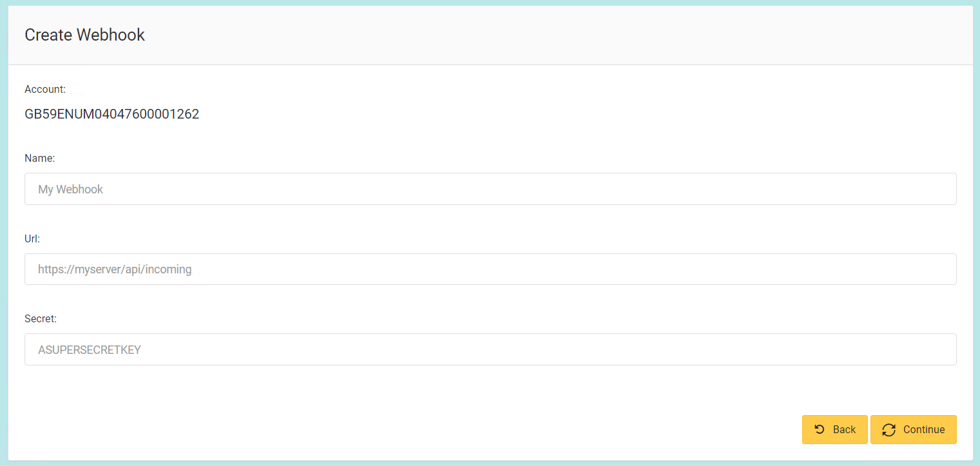Focus the Name input field
The width and height of the screenshot is (980, 466).
click(x=490, y=189)
